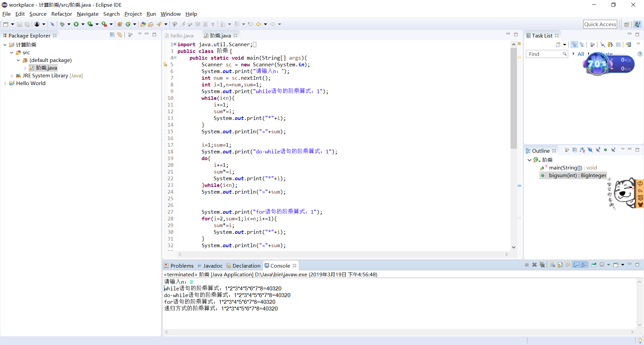The image size is (644, 345).
Task: Toggle Hide Non-Public Members in Outline
Action: pos(605,150)
